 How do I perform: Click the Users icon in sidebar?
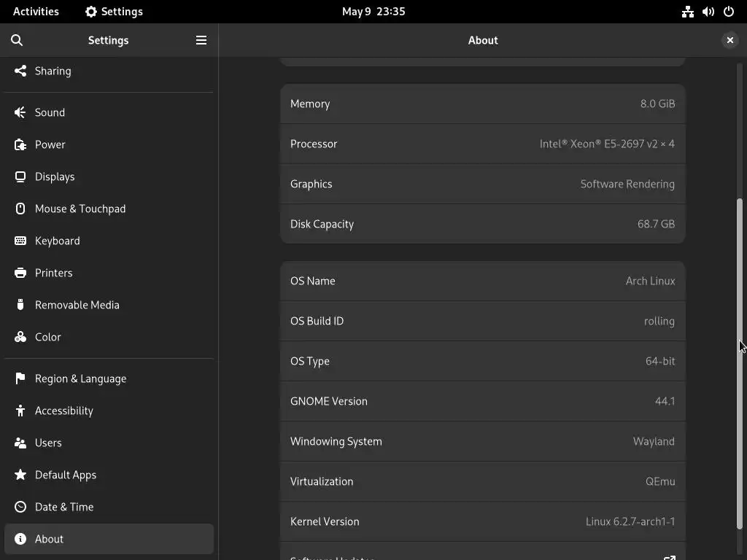point(20,443)
